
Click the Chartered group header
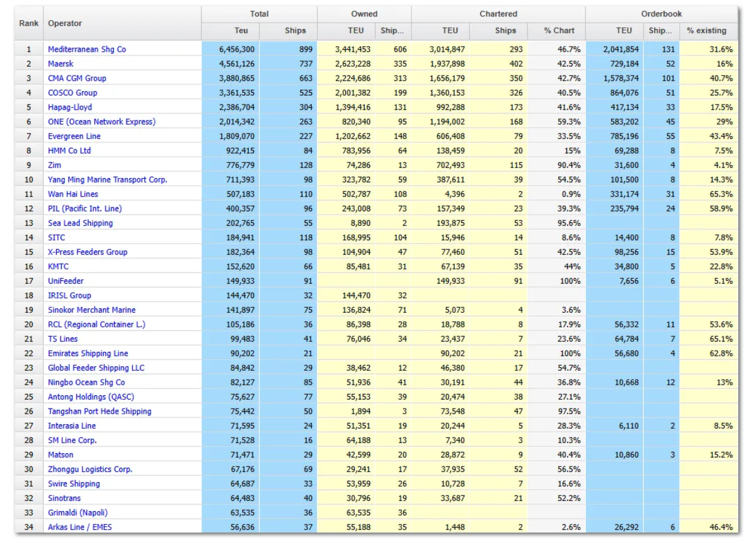point(498,14)
